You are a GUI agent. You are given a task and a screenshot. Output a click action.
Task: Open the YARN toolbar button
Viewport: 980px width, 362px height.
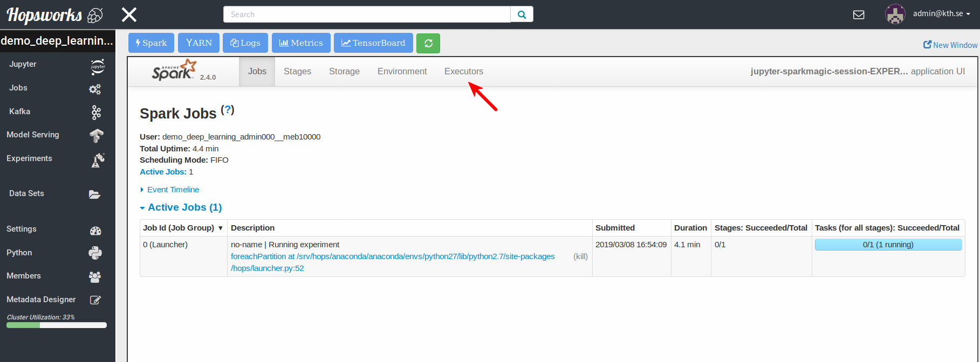pos(198,43)
